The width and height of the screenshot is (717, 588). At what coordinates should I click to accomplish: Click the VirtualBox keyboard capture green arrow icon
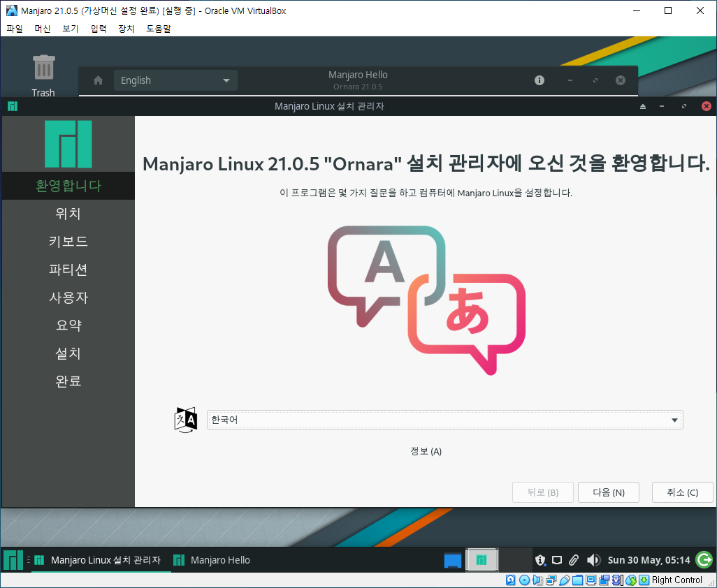[644, 580]
